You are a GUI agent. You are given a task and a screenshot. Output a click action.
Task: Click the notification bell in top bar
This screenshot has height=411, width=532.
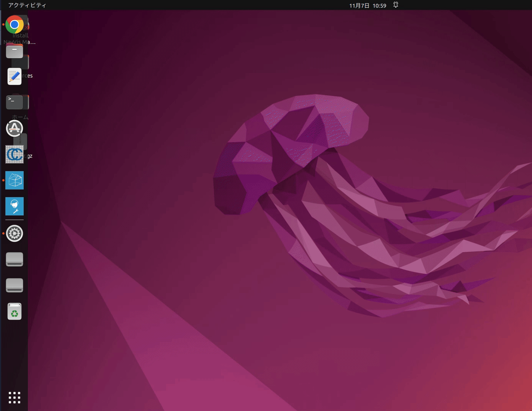click(396, 5)
